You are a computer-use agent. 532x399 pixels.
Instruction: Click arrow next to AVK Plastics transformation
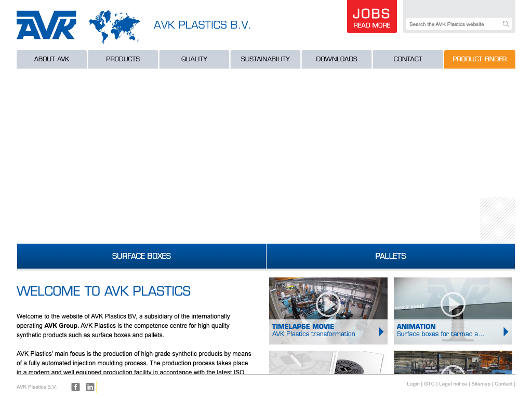tap(381, 331)
